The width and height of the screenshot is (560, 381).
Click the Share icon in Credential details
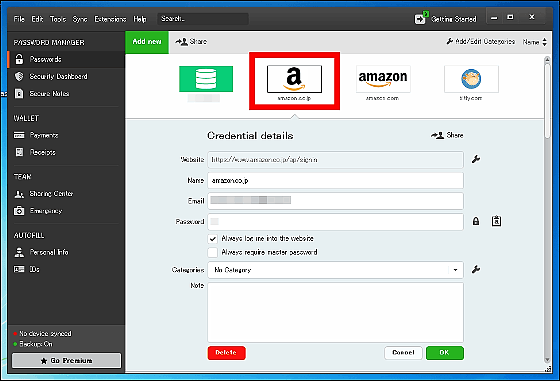point(438,135)
